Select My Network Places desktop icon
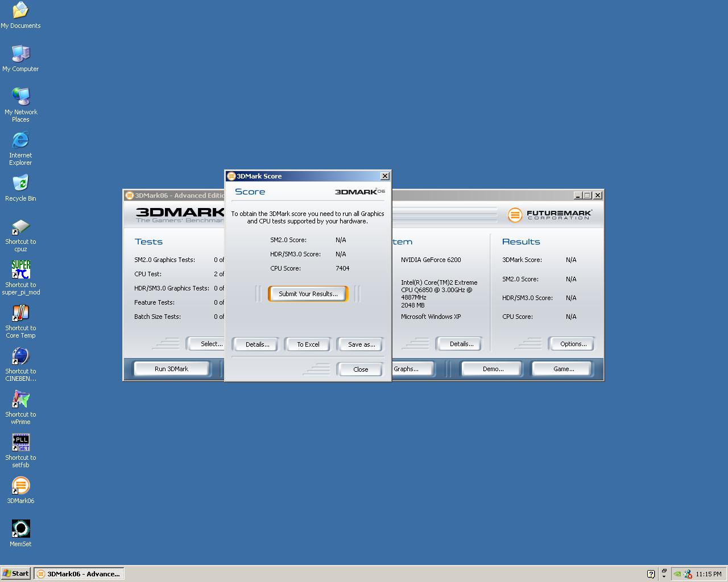The width and height of the screenshot is (728, 582). pyautogui.click(x=20, y=105)
